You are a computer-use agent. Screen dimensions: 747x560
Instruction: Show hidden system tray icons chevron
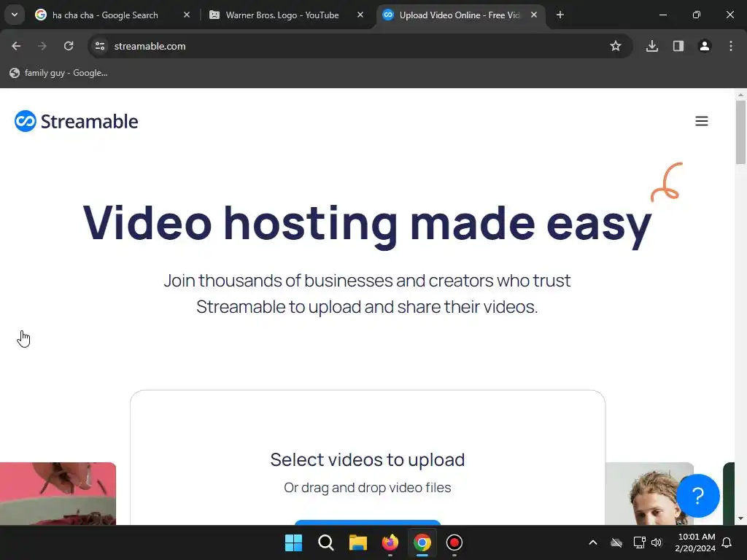tap(593, 542)
